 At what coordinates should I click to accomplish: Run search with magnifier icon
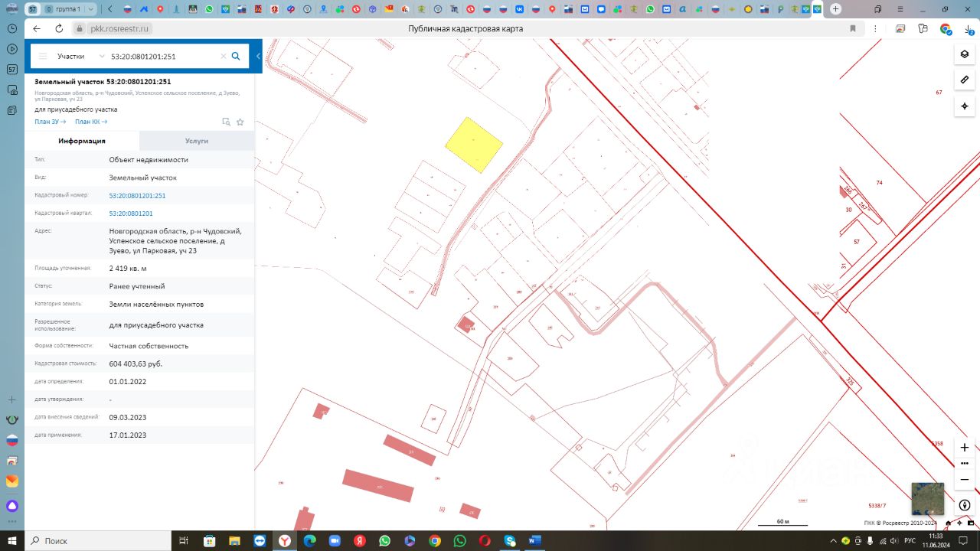[x=236, y=56]
